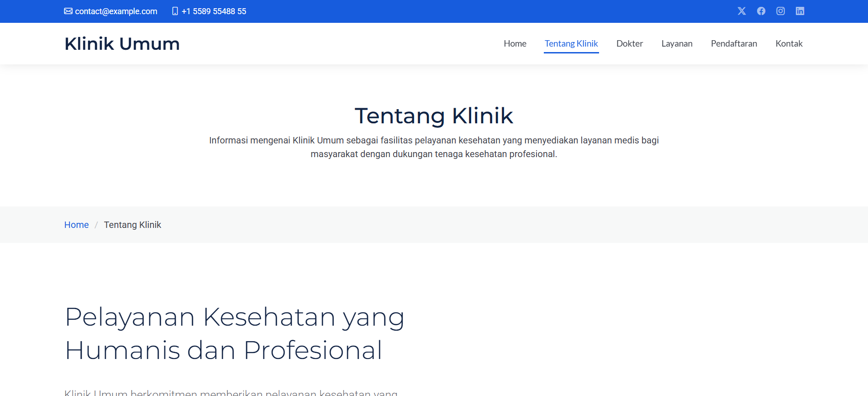
Task: Select the Tentang Klinik navigation item
Action: [571, 43]
